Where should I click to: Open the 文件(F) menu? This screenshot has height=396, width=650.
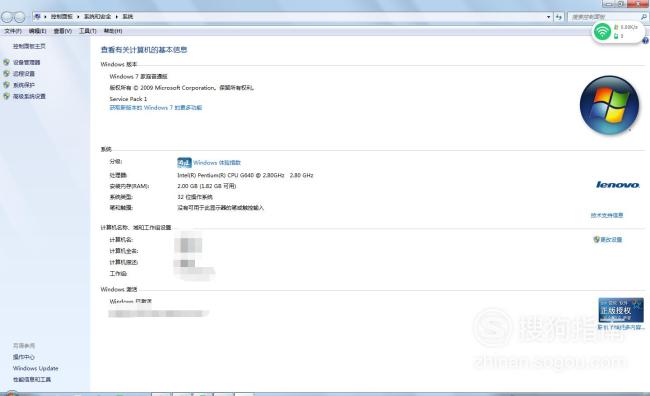[12, 31]
